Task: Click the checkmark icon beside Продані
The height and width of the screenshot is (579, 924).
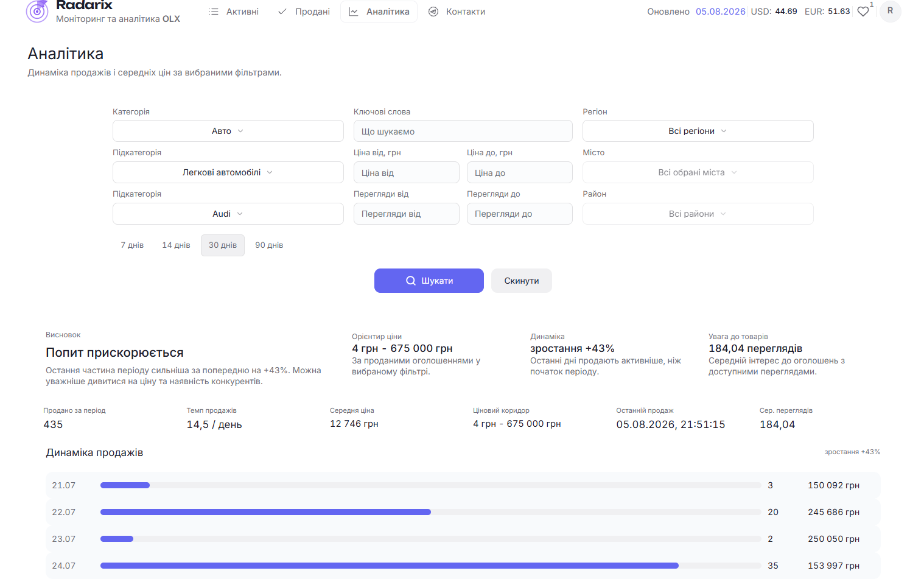Action: pyautogui.click(x=282, y=12)
